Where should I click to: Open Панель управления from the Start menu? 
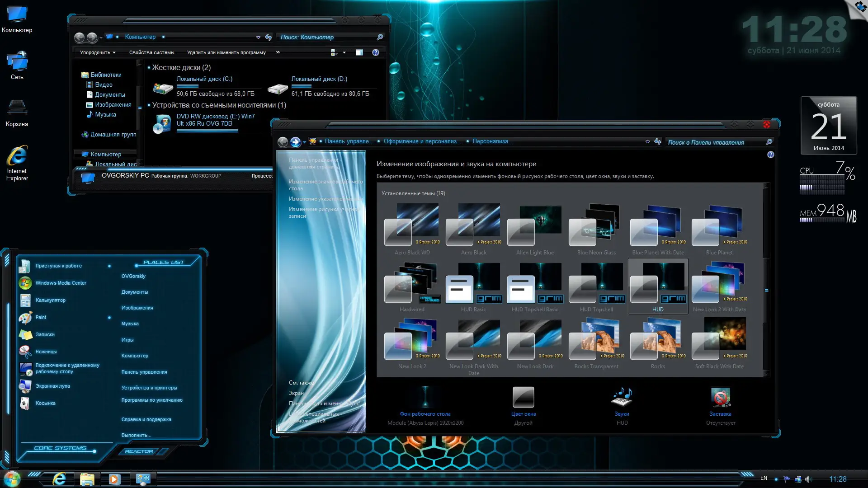(x=144, y=371)
